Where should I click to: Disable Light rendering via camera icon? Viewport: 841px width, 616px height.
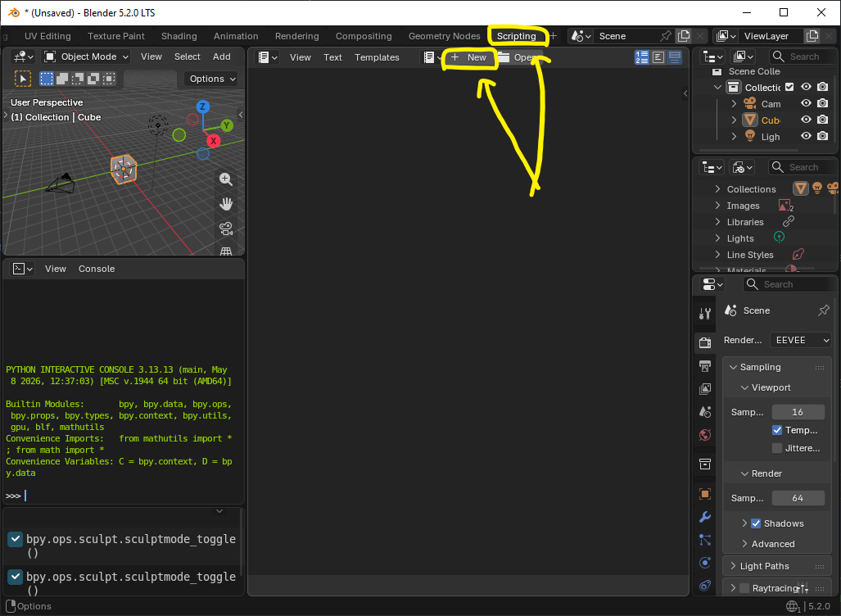822,136
